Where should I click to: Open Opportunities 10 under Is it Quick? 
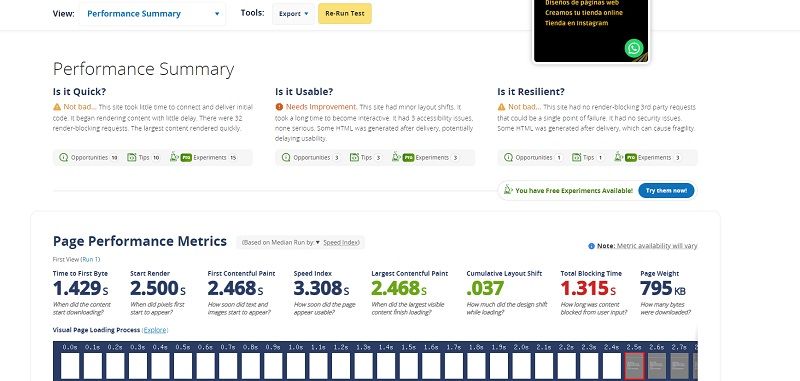[89, 158]
